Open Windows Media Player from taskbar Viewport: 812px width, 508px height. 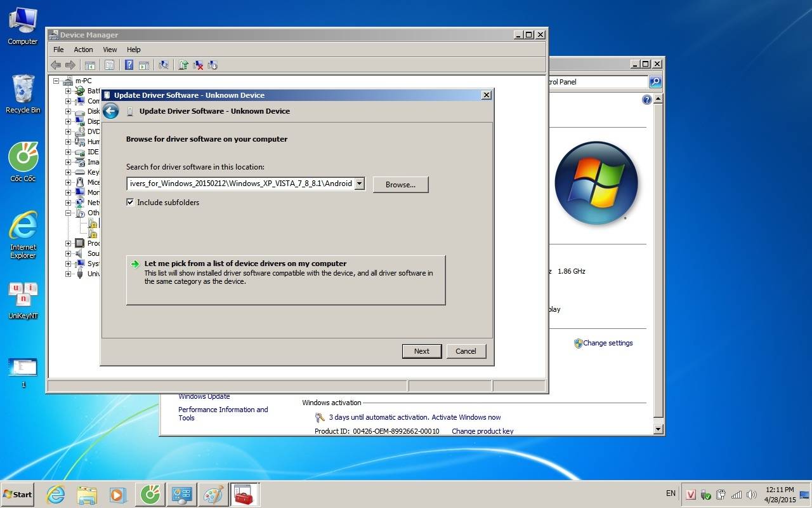(x=117, y=494)
